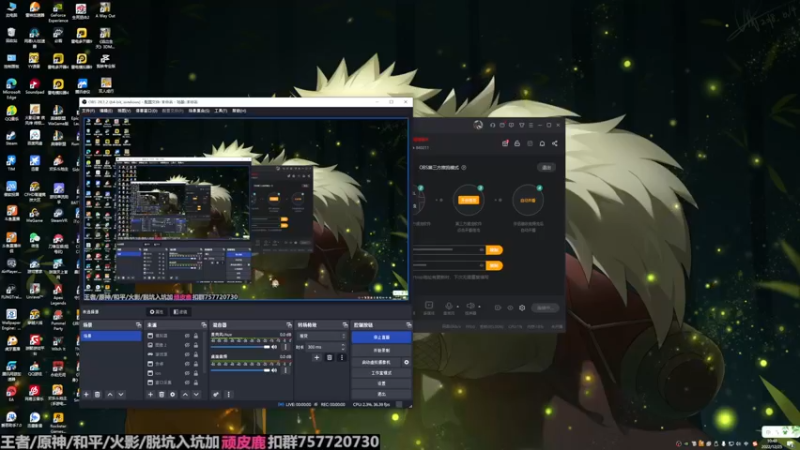The width and height of the screenshot is (800, 450).
Task: Expand microphone device arrow in assistant footer
Action: (457, 307)
